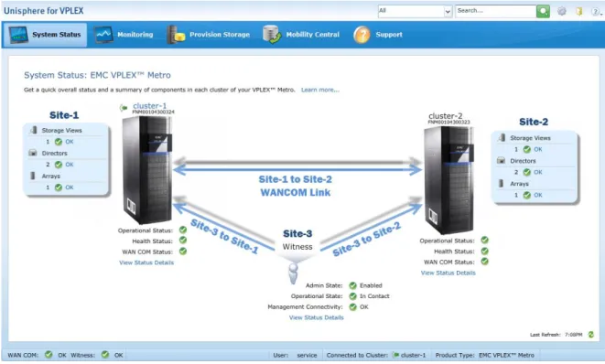The width and height of the screenshot is (605, 364).
Task: View Status Details for cluster-1
Action: pos(146,262)
